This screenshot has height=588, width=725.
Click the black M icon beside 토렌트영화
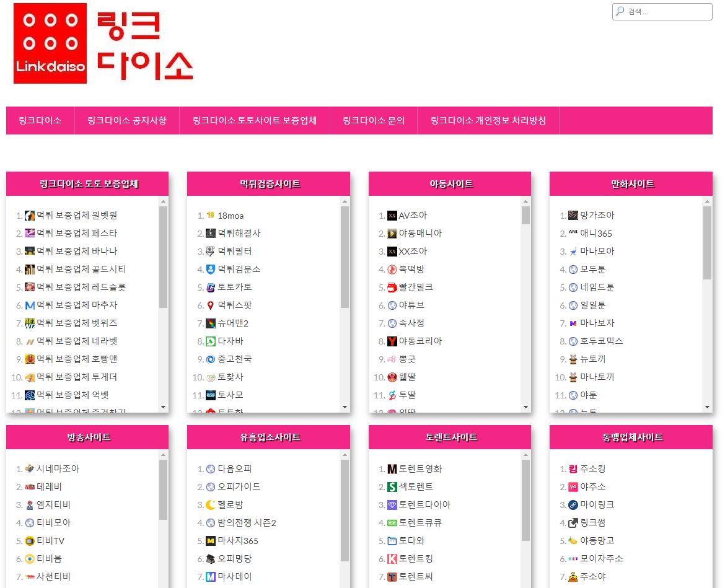click(x=392, y=469)
